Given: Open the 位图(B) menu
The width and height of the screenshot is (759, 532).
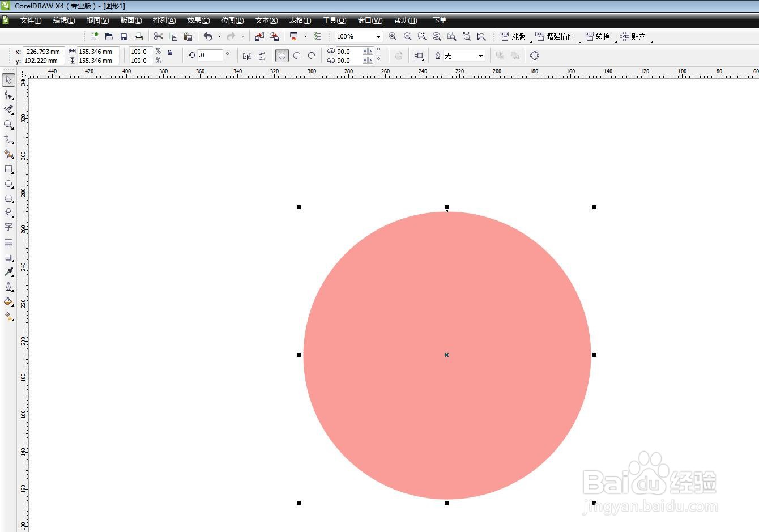Looking at the screenshot, I should (232, 20).
